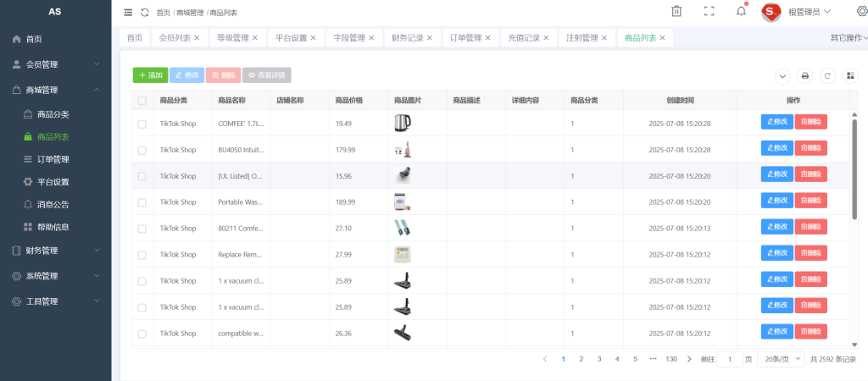Click the green 添加 button
Image resolution: width=868 pixels, height=381 pixels.
(150, 75)
